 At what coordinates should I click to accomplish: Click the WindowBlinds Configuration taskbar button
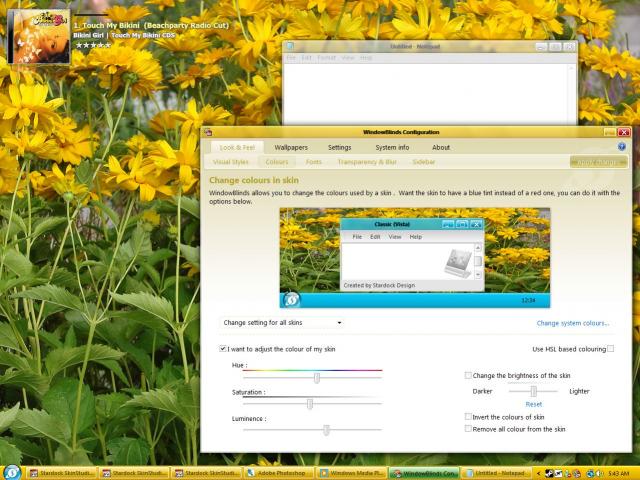[x=424, y=473]
